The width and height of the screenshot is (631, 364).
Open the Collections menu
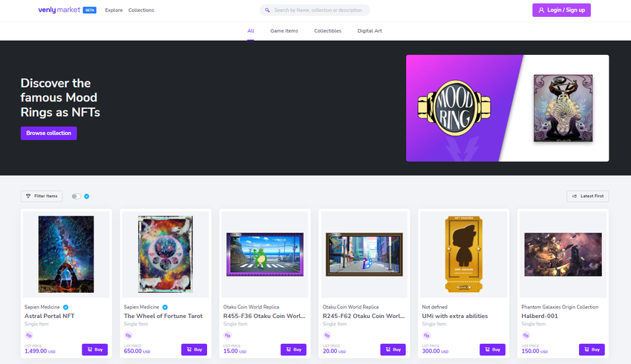pos(141,10)
